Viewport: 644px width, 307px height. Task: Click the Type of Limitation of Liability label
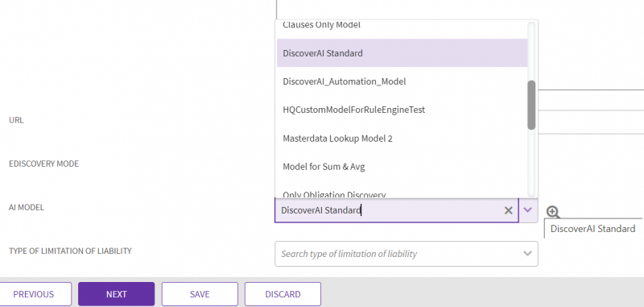tap(70, 251)
